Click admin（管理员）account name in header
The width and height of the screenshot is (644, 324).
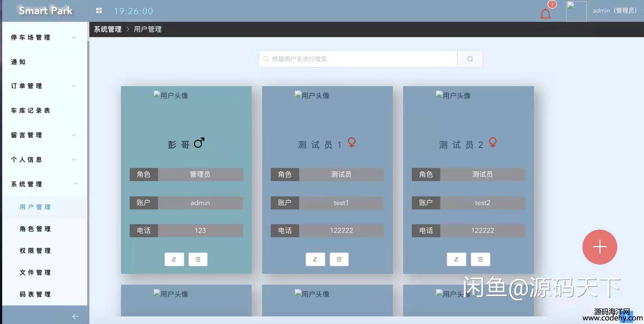coord(615,10)
